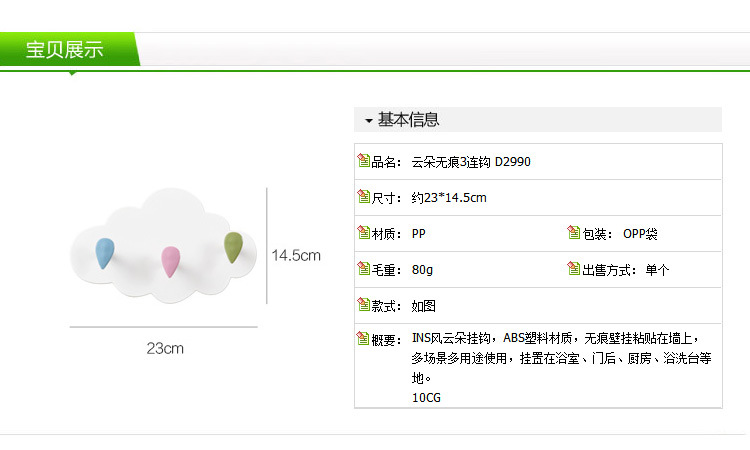Viewport: 750px width, 450px height.
Task: Click the note icon beside 毛重
Action: (x=364, y=269)
